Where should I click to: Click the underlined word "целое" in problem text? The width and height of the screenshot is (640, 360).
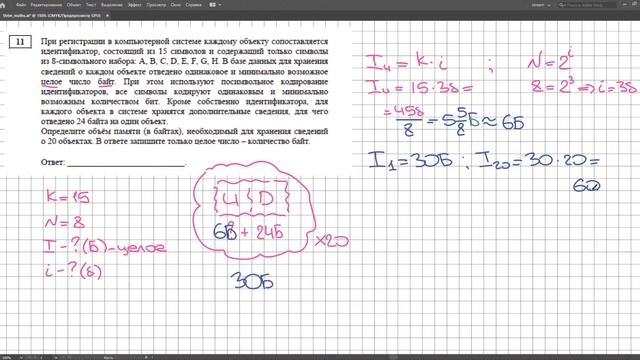click(x=51, y=82)
